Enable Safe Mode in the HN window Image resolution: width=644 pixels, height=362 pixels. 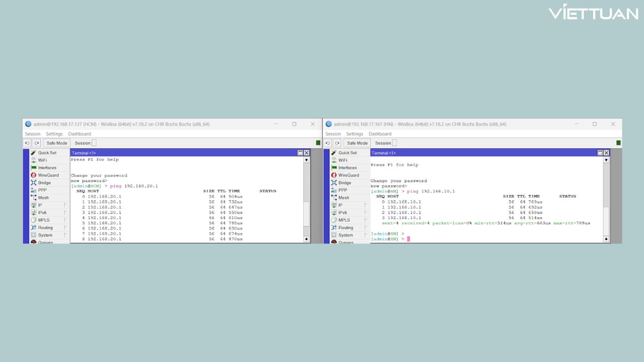(x=357, y=143)
